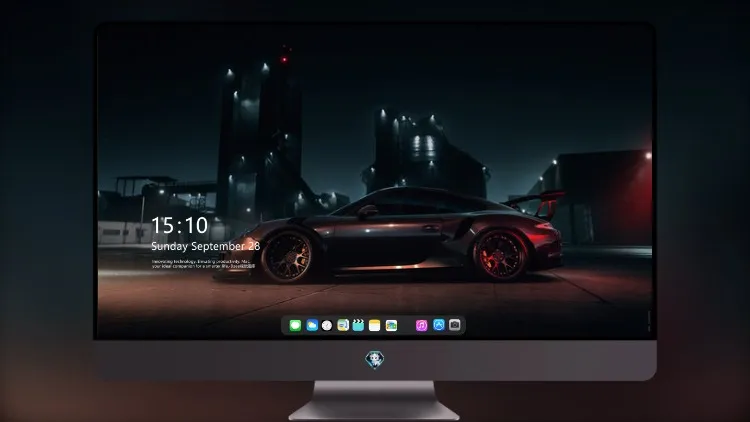Launch the Weather app from the dock
This screenshot has height=422, width=750.
[x=312, y=325]
